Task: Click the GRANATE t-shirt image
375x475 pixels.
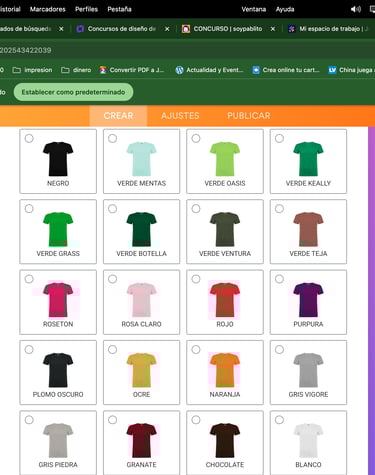Action: (141, 440)
